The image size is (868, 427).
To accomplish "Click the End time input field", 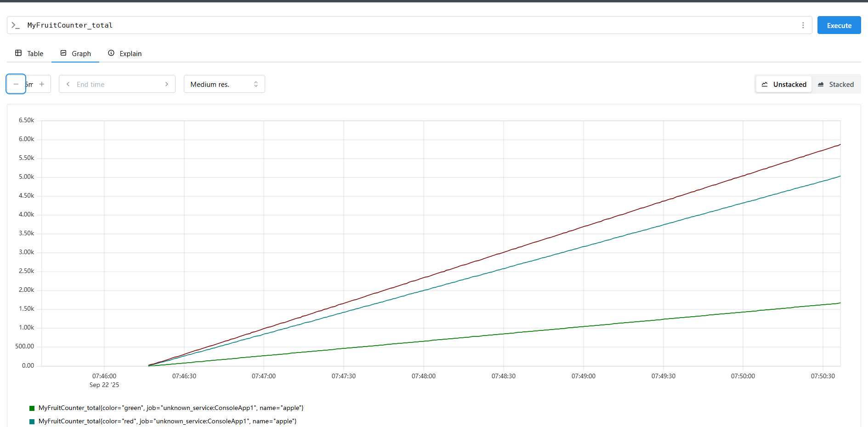I will coord(117,84).
